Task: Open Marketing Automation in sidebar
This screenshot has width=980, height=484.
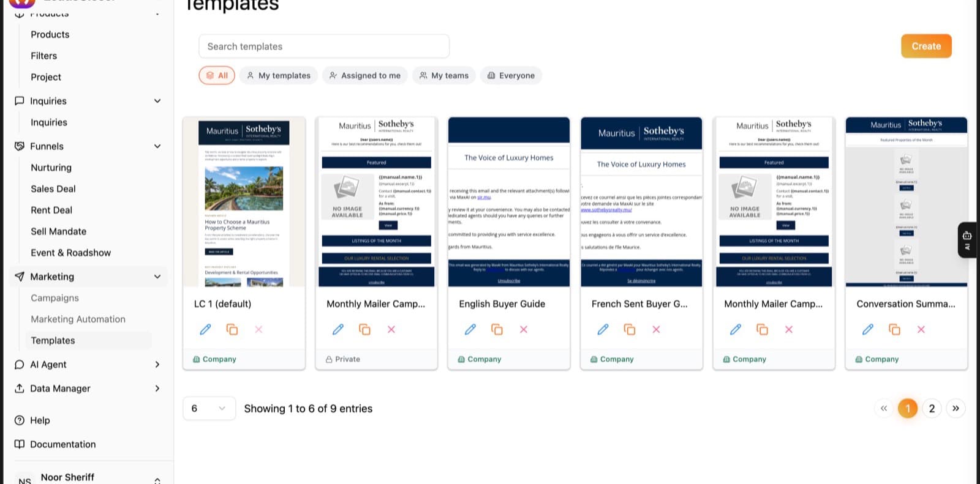Action: 78,319
